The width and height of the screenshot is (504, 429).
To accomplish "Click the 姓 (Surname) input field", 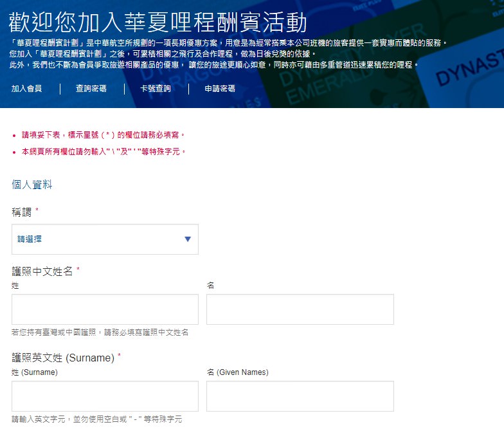I will coord(105,396).
